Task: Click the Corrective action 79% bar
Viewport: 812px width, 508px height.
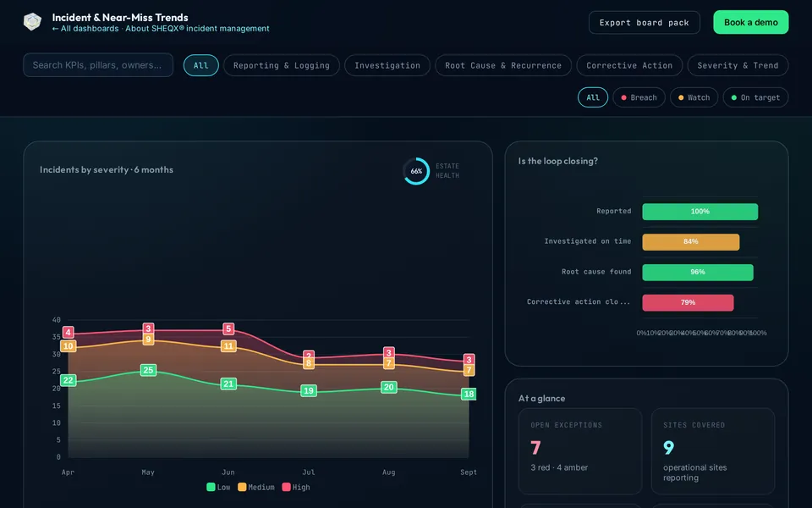Action: click(x=688, y=302)
